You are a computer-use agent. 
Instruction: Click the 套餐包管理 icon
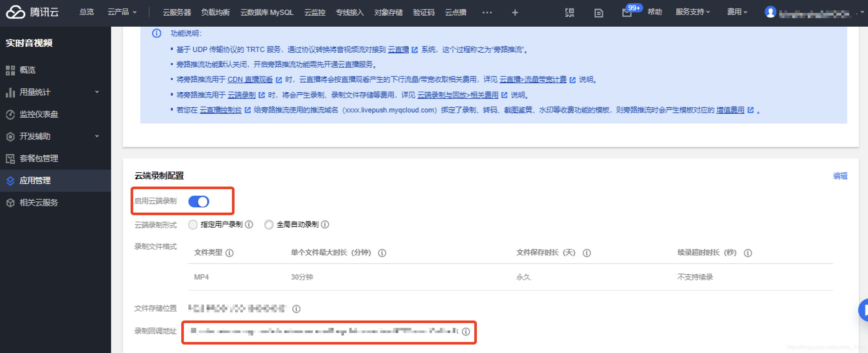[x=10, y=159]
